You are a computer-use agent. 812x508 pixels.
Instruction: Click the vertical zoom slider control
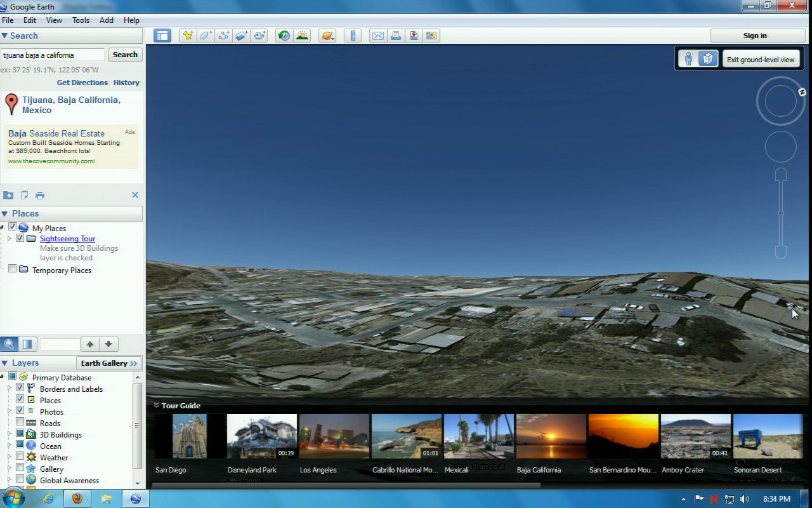pyautogui.click(x=781, y=213)
